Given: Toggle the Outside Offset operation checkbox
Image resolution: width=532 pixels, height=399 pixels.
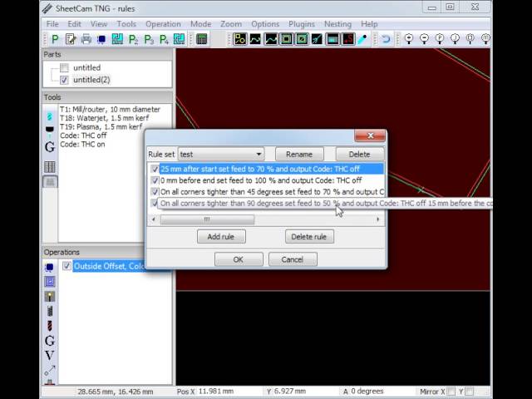Looking at the screenshot, I should click(66, 266).
